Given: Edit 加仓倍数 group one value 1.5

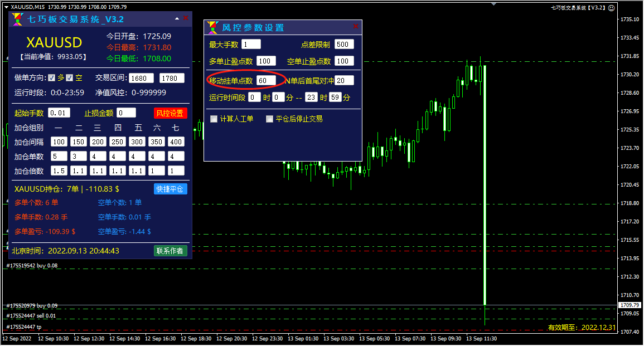Looking at the screenshot, I should pyautogui.click(x=59, y=170).
